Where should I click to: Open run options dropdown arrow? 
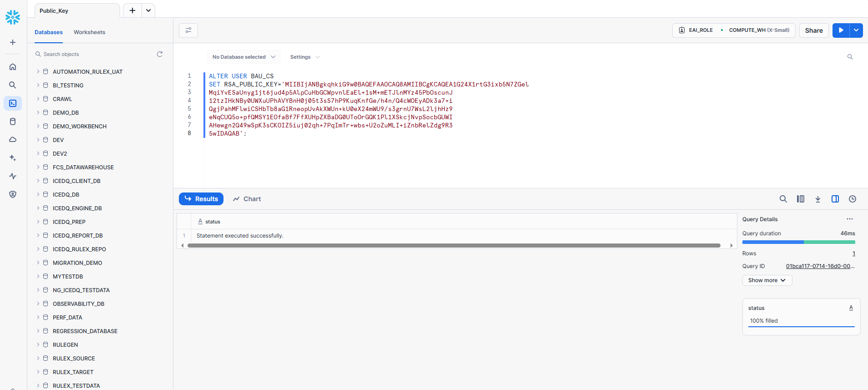pyautogui.click(x=856, y=30)
